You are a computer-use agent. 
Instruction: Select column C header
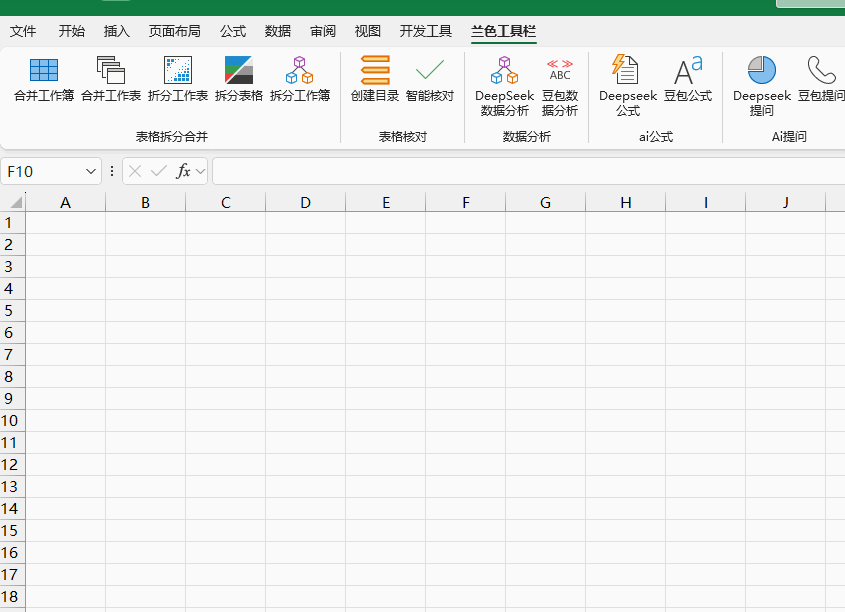pos(225,203)
